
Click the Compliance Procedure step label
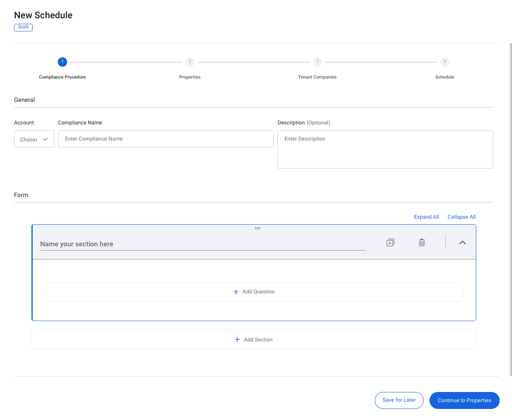coord(62,77)
